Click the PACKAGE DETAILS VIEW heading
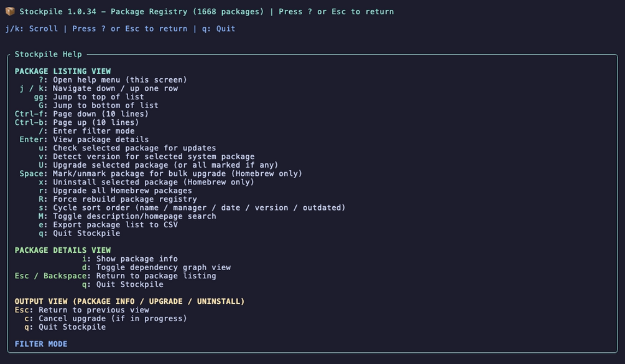 click(x=63, y=250)
